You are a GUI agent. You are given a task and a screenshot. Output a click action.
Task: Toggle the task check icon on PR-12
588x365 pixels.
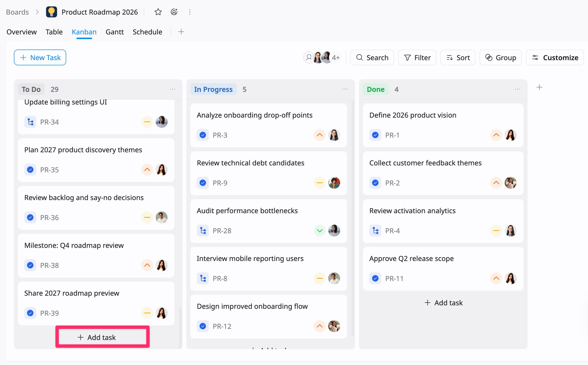point(203,326)
